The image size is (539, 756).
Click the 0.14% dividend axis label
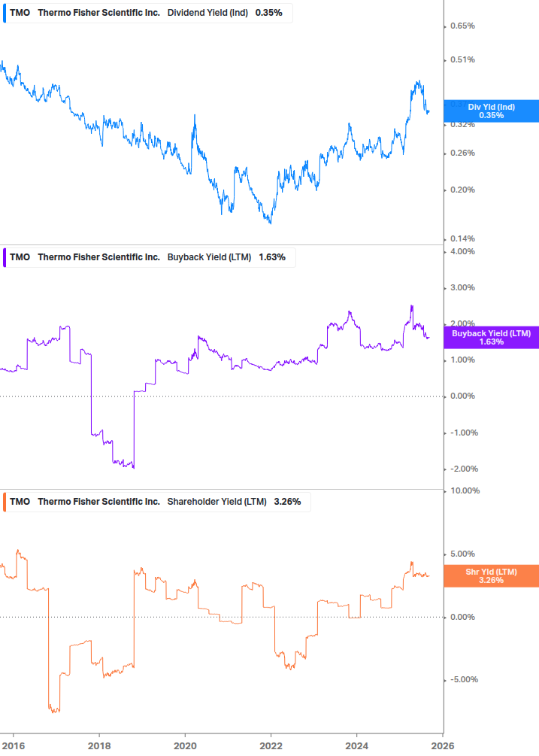[462, 238]
